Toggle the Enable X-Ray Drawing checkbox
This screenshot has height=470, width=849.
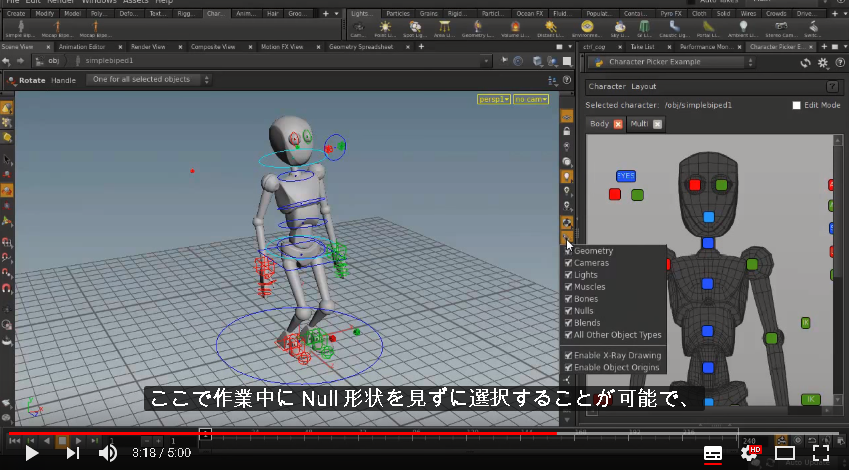pos(568,355)
